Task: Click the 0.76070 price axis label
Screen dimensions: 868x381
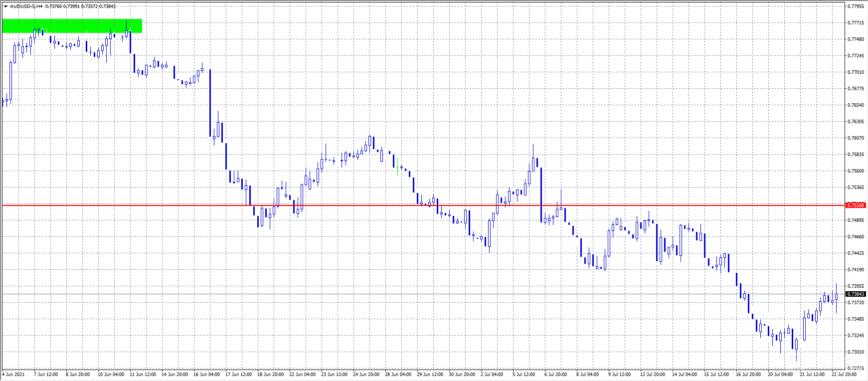Action: [x=856, y=138]
